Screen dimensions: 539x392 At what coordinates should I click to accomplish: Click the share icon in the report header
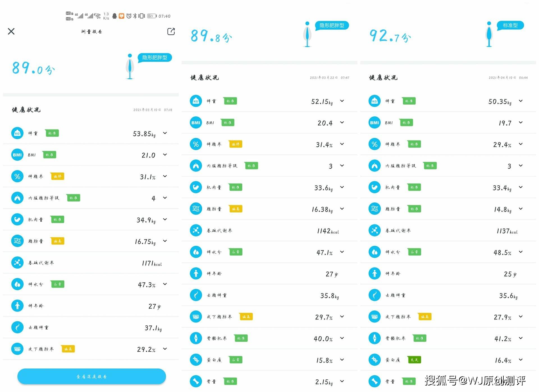coord(171,31)
